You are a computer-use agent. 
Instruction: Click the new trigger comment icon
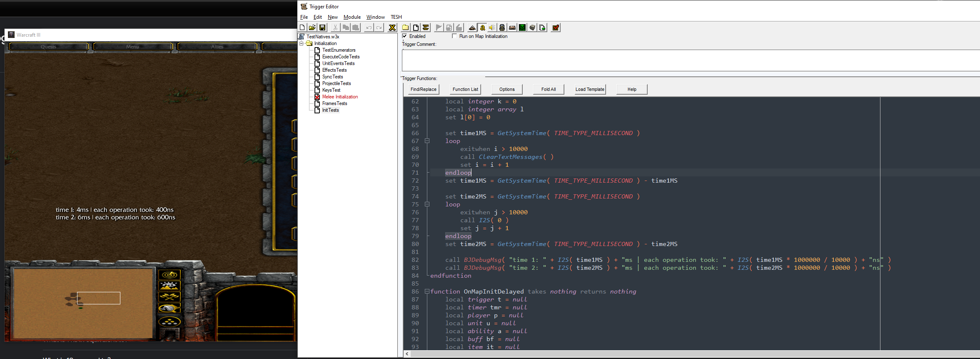point(426,28)
